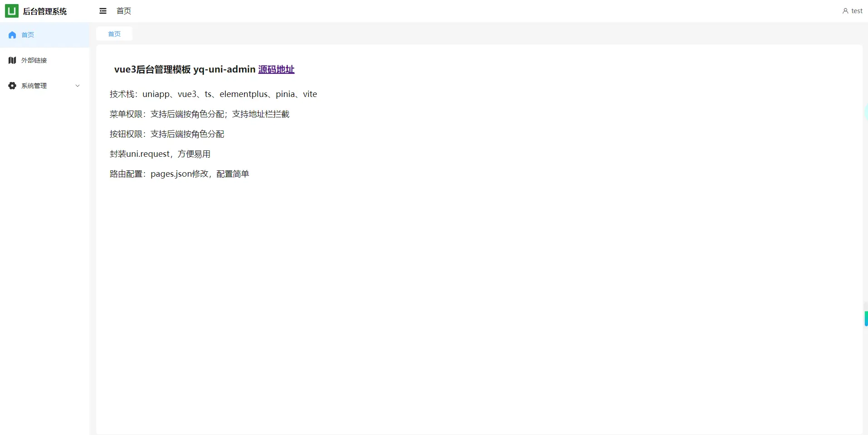Open 外部链接 menu item

point(44,60)
